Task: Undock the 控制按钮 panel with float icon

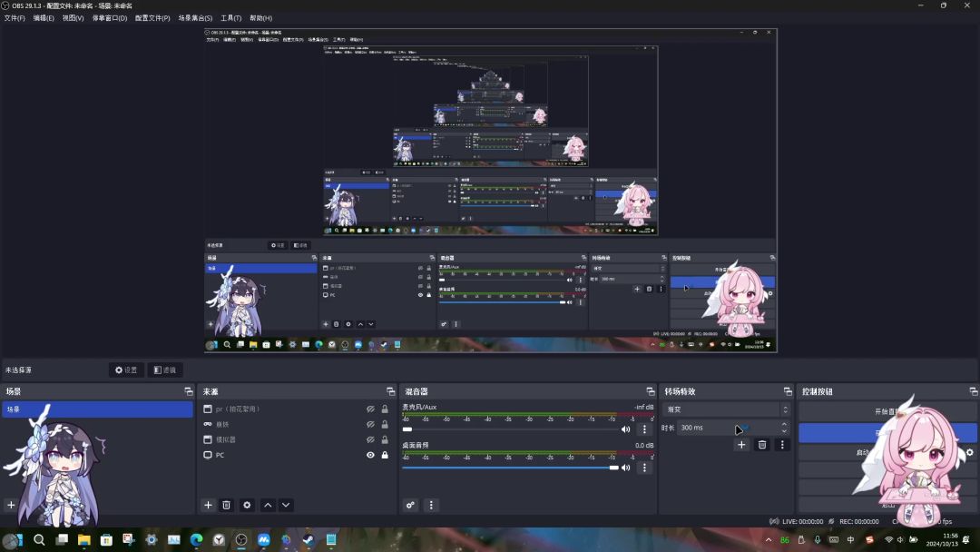Action: pos(973,391)
